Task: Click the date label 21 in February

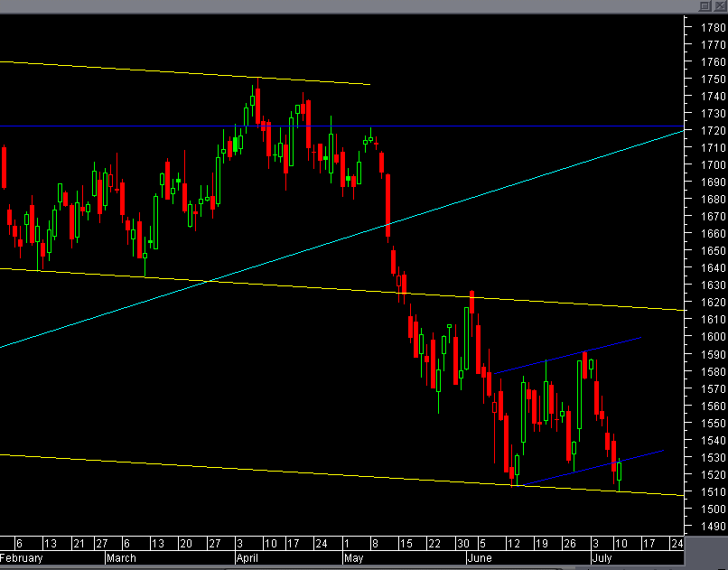Action: (79, 543)
